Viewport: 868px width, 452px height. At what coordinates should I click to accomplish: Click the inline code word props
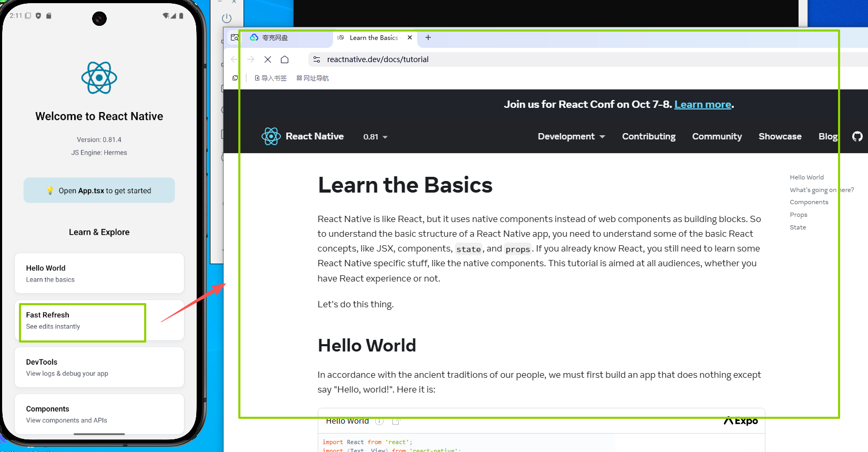(x=518, y=249)
